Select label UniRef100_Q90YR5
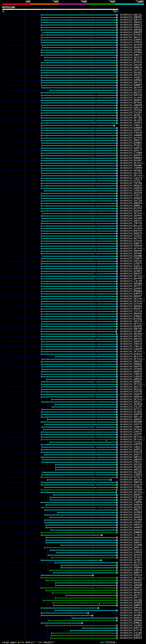The image size is (146, 644). click(x=131, y=279)
